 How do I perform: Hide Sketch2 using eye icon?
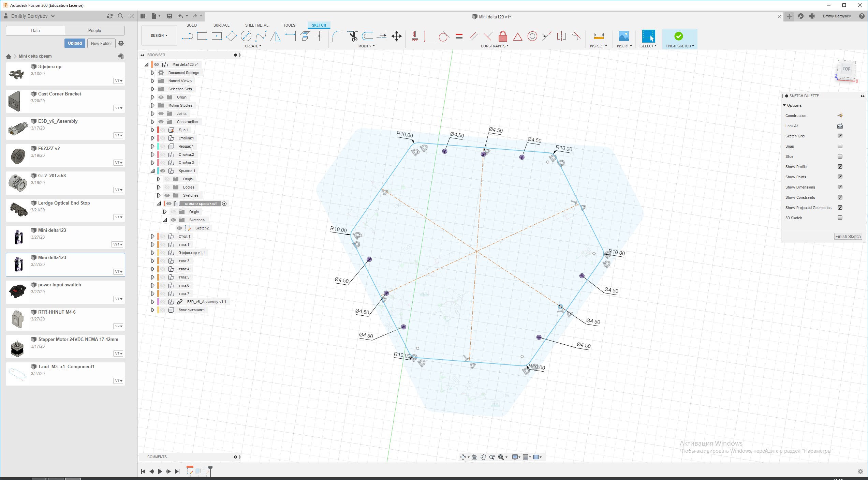(179, 228)
